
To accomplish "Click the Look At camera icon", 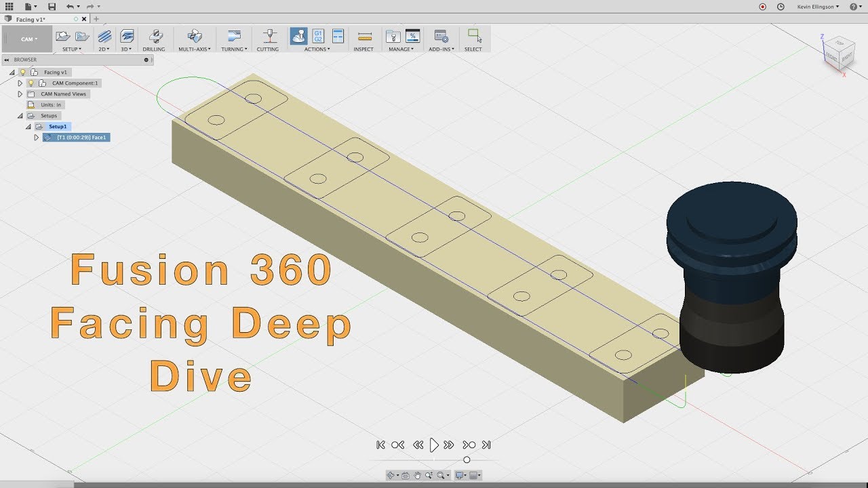I will tap(406, 476).
